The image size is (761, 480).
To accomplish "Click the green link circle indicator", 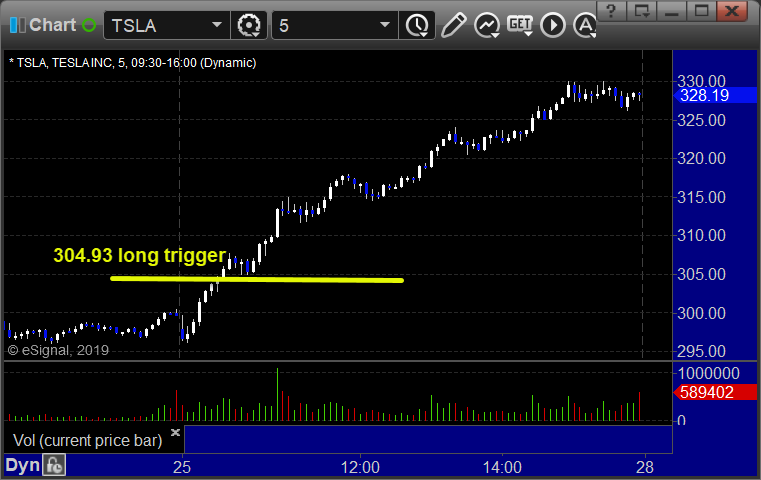I will (x=89, y=25).
